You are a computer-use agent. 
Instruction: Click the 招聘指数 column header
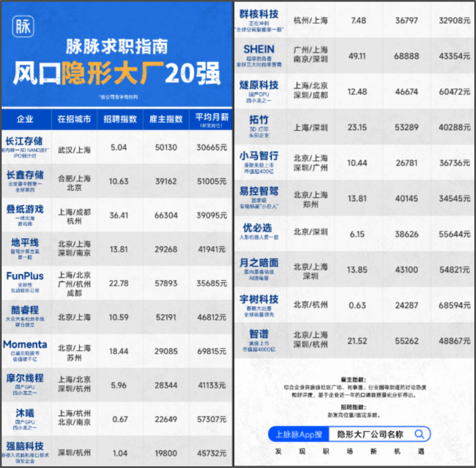pos(120,119)
